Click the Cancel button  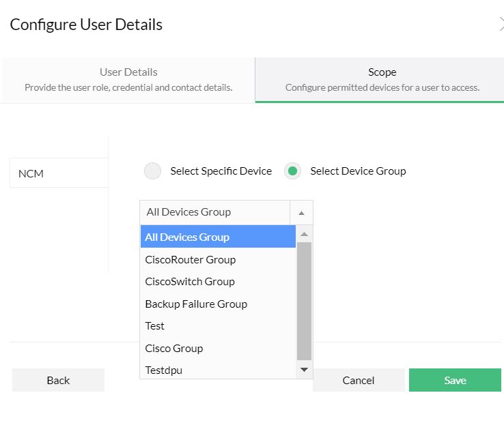[x=359, y=380]
